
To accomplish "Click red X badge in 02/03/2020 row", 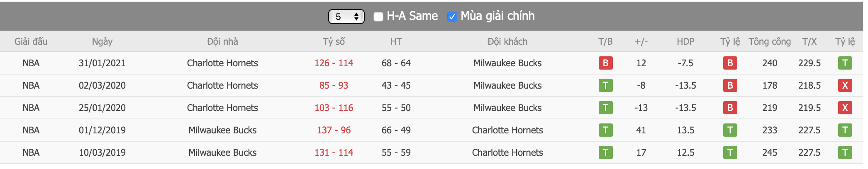I will 845,85.
